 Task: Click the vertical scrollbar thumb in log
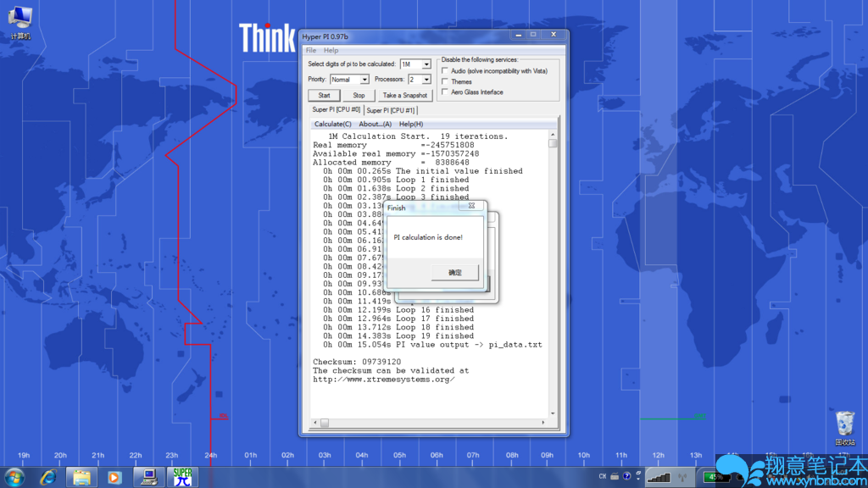point(553,143)
